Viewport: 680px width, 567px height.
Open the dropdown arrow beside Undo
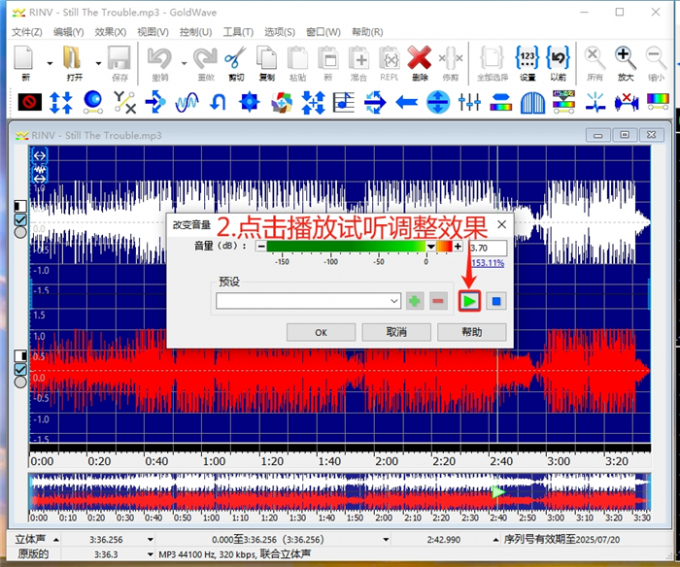pyautogui.click(x=184, y=64)
